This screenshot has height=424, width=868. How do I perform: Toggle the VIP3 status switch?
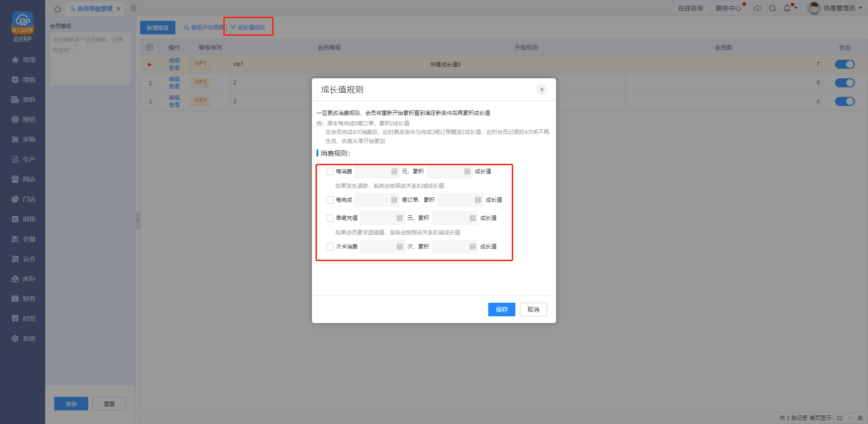click(x=844, y=101)
